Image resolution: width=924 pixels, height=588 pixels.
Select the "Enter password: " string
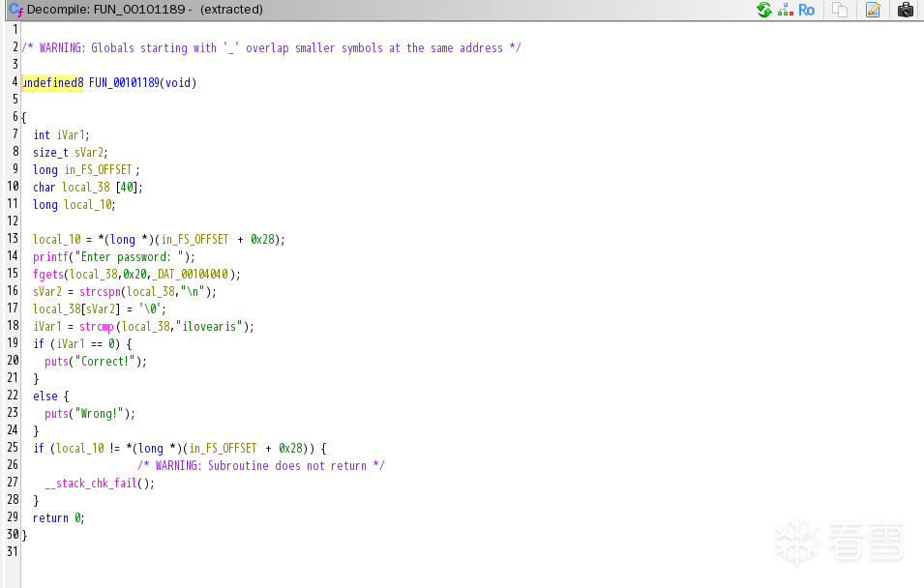(129, 257)
